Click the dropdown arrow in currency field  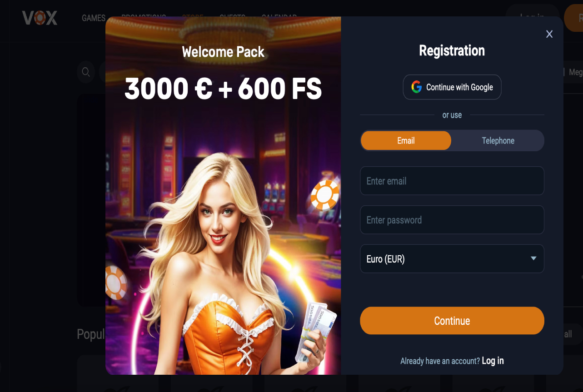[533, 258]
